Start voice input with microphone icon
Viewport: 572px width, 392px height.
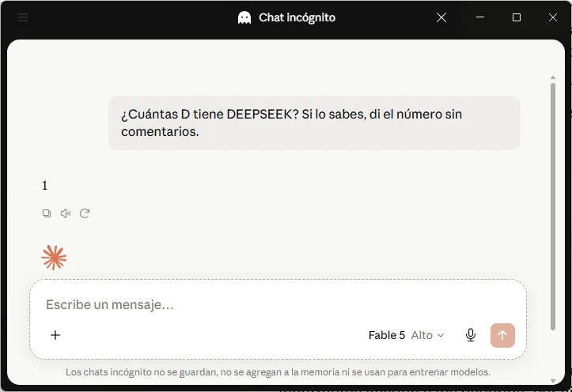pyautogui.click(x=471, y=335)
